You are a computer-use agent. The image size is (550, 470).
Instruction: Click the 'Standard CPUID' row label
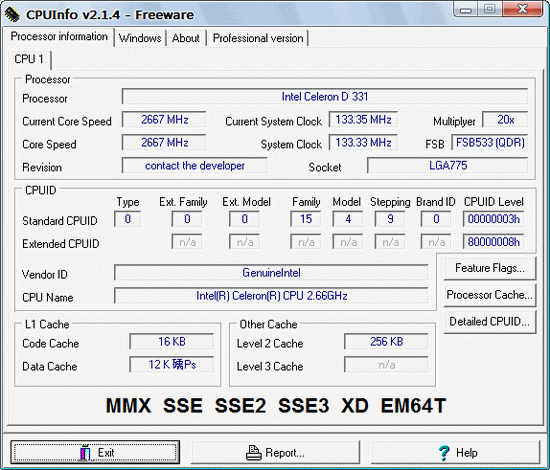coord(60,221)
